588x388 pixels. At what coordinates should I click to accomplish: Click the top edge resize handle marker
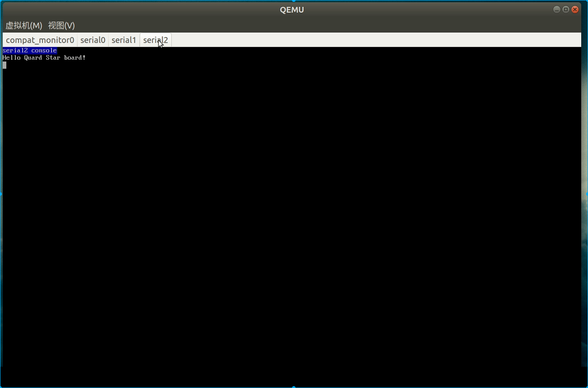pyautogui.click(x=294, y=1)
